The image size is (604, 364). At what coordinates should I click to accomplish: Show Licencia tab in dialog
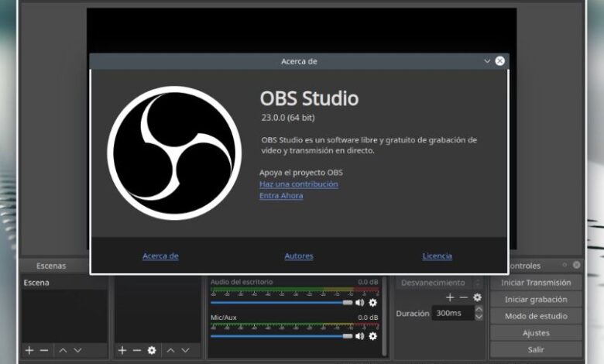tap(438, 256)
